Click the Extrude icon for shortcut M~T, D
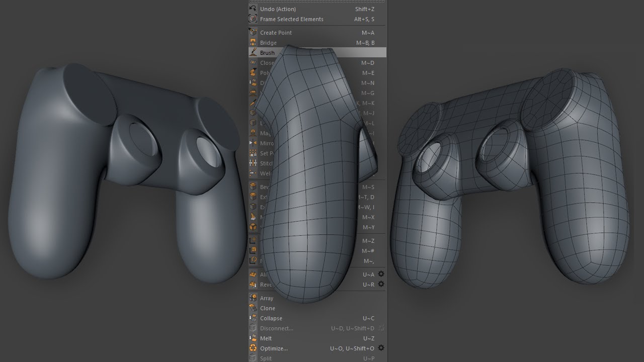The height and width of the screenshot is (362, 644). [253, 197]
